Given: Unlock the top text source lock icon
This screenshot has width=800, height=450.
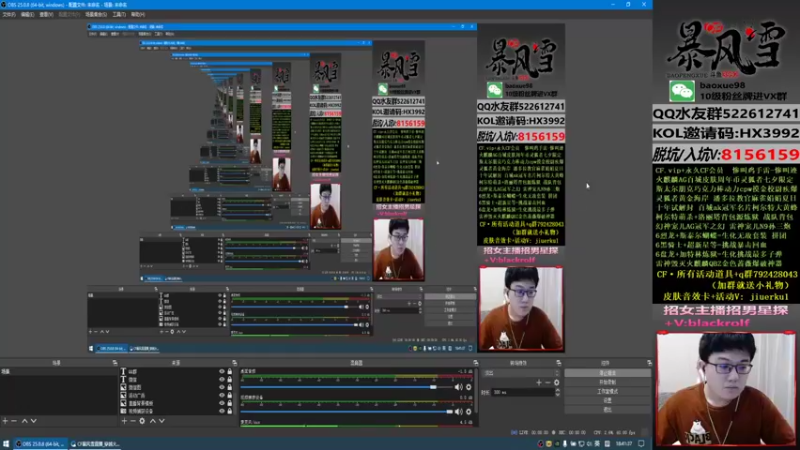Looking at the screenshot, I should pos(230,372).
